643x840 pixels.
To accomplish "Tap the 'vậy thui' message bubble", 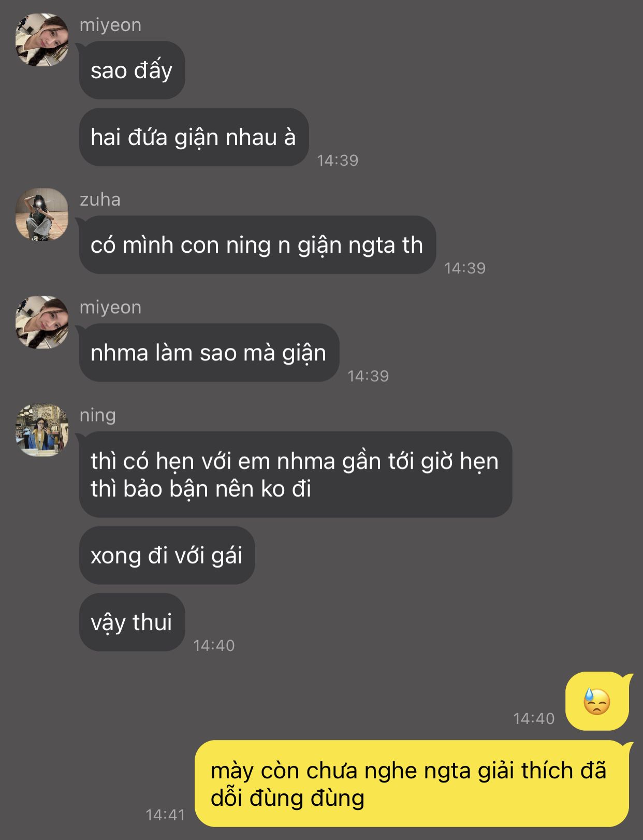I will pyautogui.click(x=131, y=622).
